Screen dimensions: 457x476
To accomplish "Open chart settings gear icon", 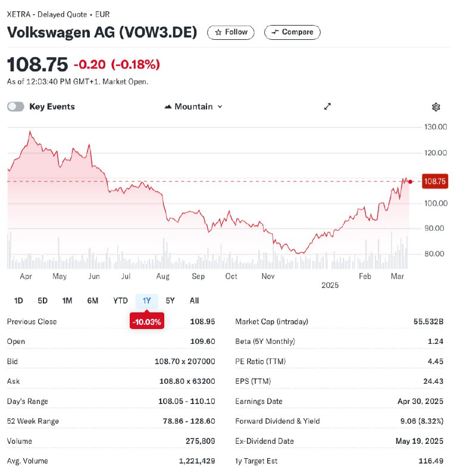I will 436,107.
